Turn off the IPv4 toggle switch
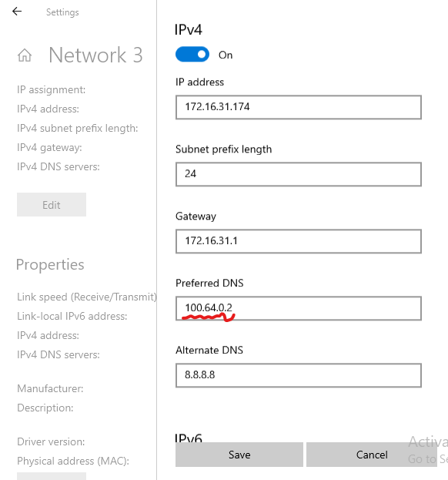448x480 pixels. coord(192,55)
